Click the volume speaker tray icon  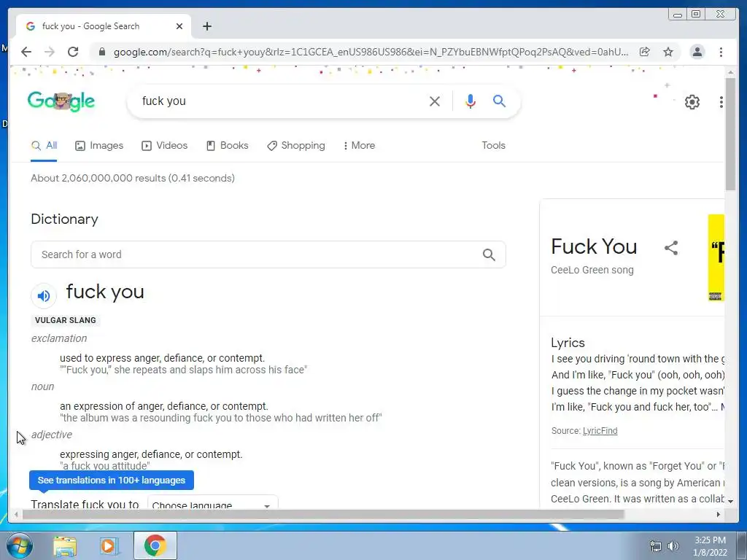tap(673, 546)
